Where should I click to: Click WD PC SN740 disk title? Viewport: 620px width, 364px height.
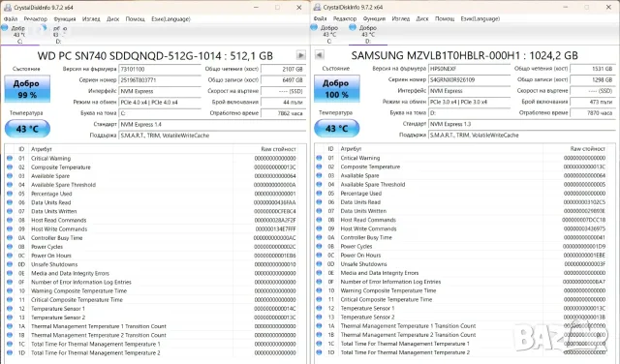155,56
